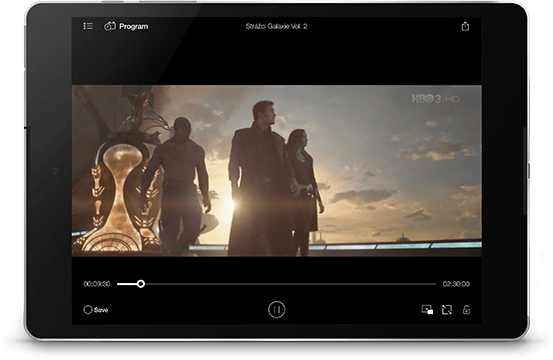Open the channel list menu icon
The height and width of the screenshot is (360, 553).
tap(88, 26)
